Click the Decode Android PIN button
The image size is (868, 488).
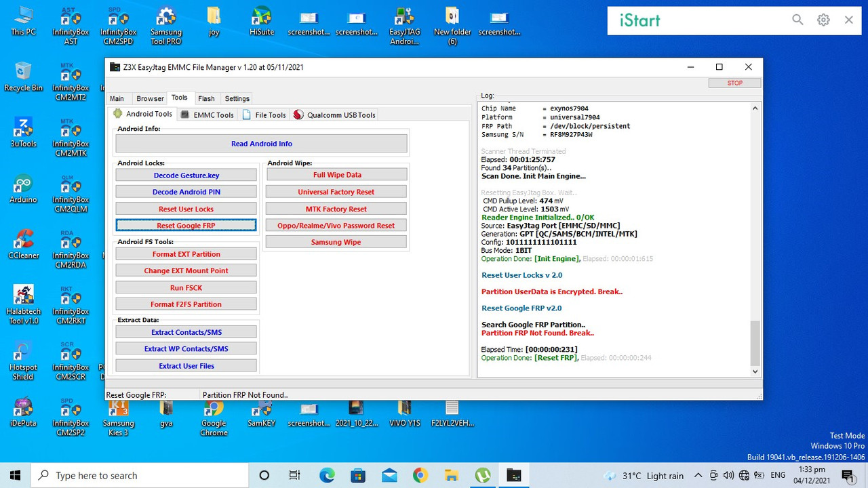pos(186,192)
